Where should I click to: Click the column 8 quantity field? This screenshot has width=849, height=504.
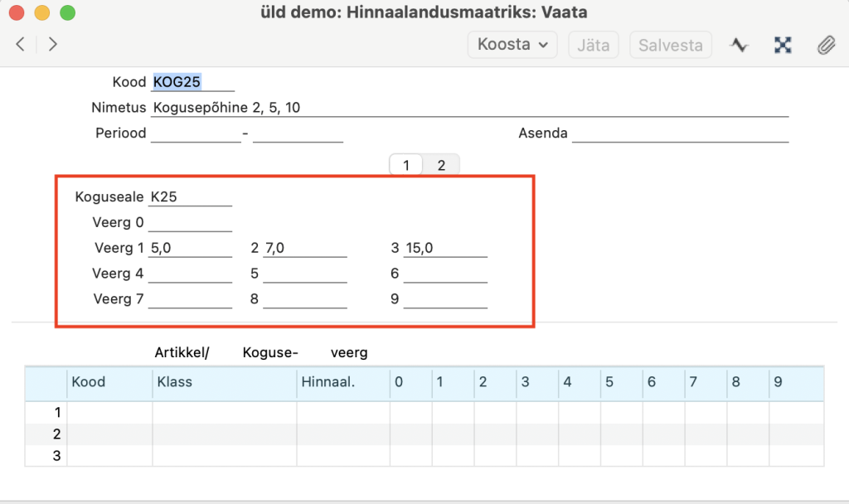tap(305, 298)
